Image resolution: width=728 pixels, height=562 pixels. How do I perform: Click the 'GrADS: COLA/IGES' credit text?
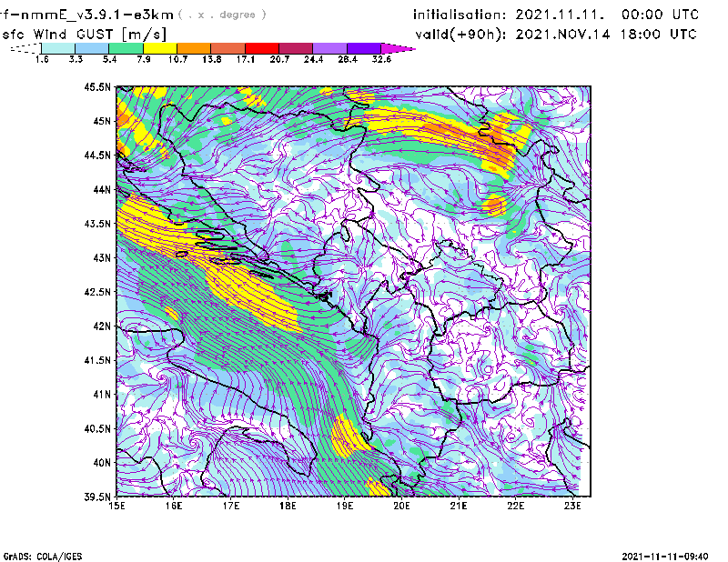point(42,557)
